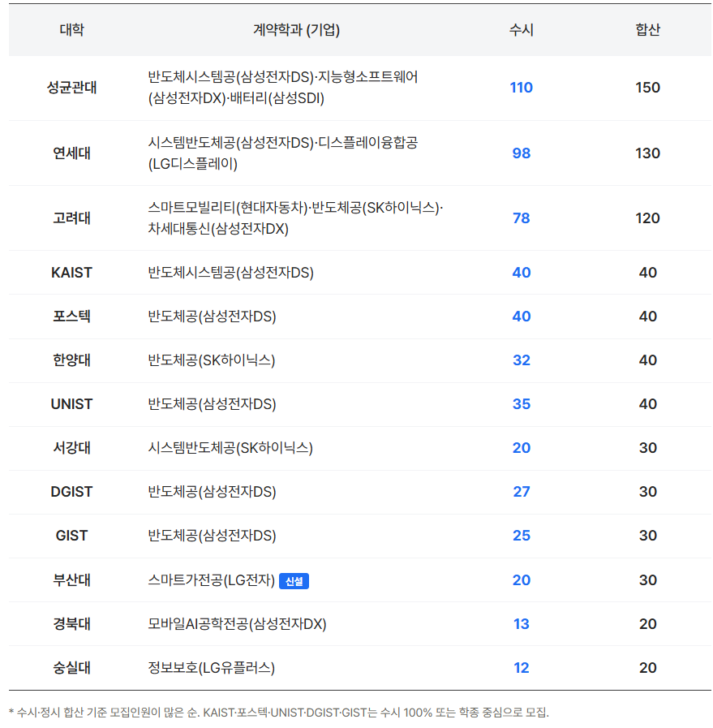Image resolution: width=713 pixels, height=728 pixels.
Task: Select the 포스텍 row label
Action: click(71, 317)
